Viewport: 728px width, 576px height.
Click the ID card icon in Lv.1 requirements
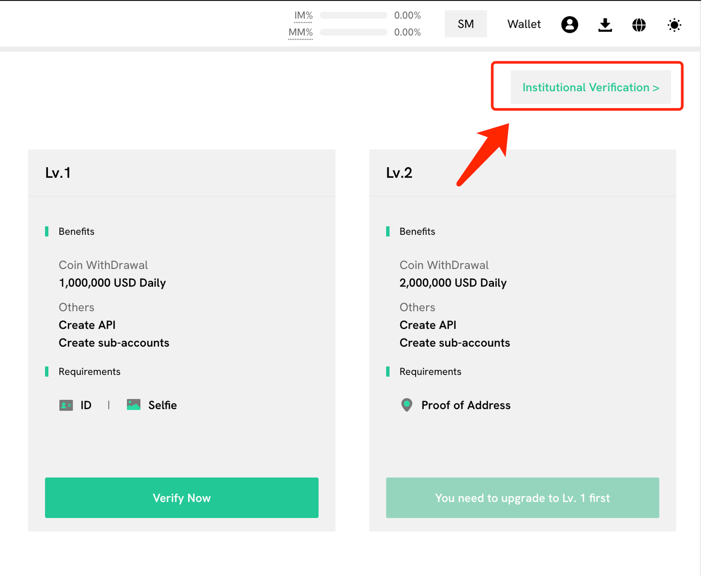pyautogui.click(x=66, y=405)
